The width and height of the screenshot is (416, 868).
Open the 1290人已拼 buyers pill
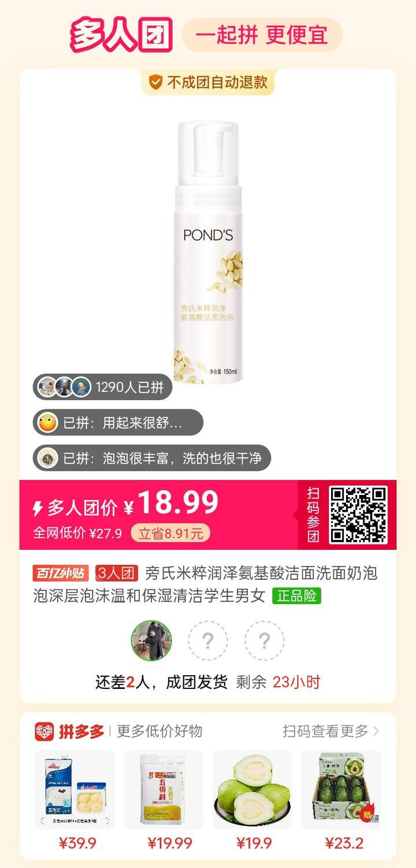click(102, 387)
